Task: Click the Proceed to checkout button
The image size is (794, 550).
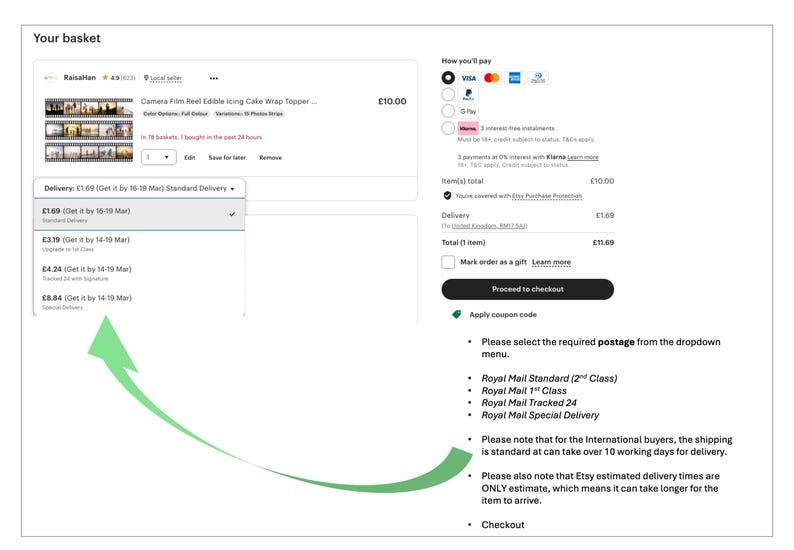Action: click(x=528, y=289)
